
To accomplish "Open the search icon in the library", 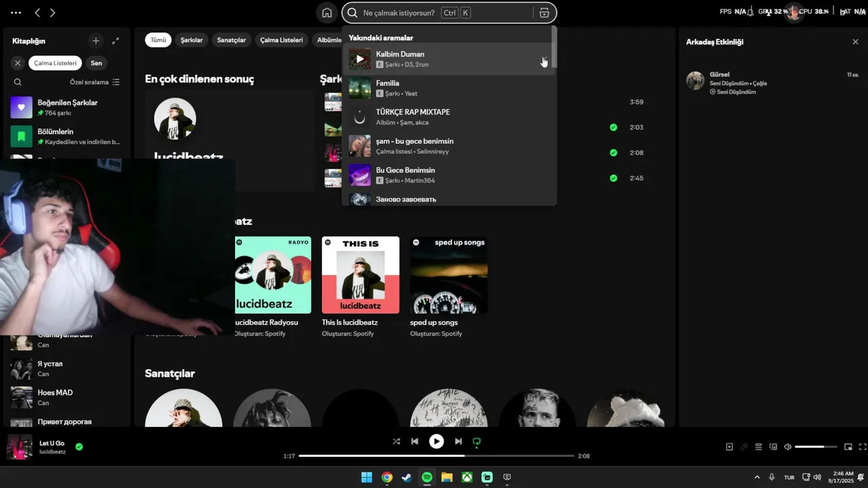I will pos(18,82).
